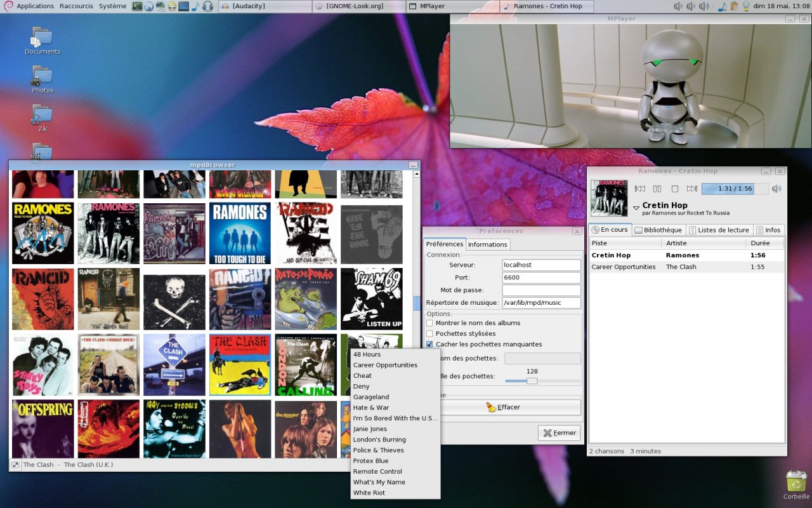Seek within the 1:31 / 1:56 progress bar

point(735,189)
